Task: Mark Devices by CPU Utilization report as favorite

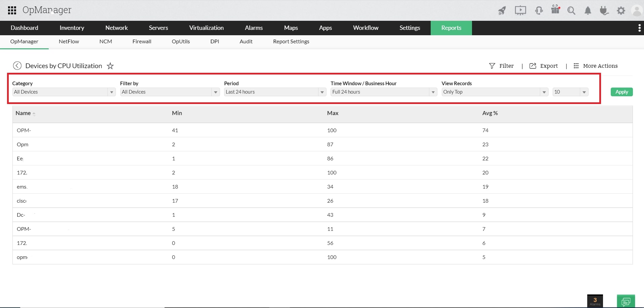Action: pos(110,66)
